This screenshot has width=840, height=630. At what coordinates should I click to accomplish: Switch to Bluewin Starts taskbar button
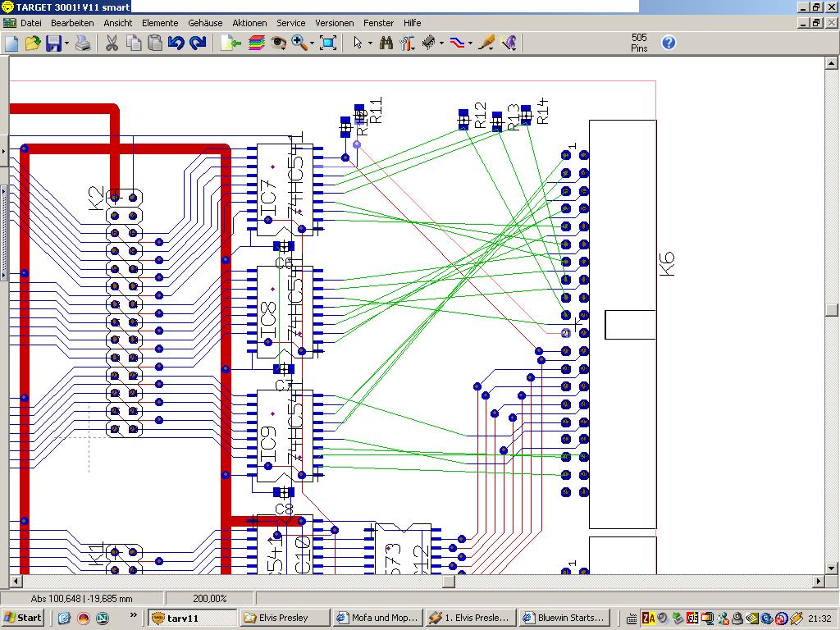click(x=564, y=618)
